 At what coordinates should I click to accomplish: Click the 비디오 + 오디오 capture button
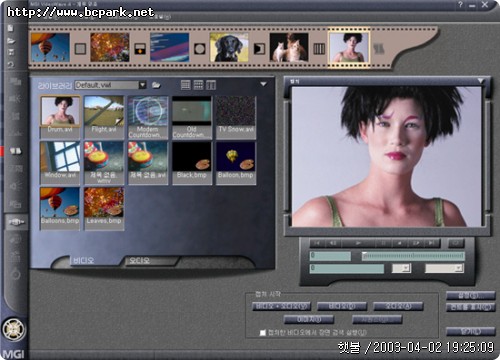pos(281,306)
